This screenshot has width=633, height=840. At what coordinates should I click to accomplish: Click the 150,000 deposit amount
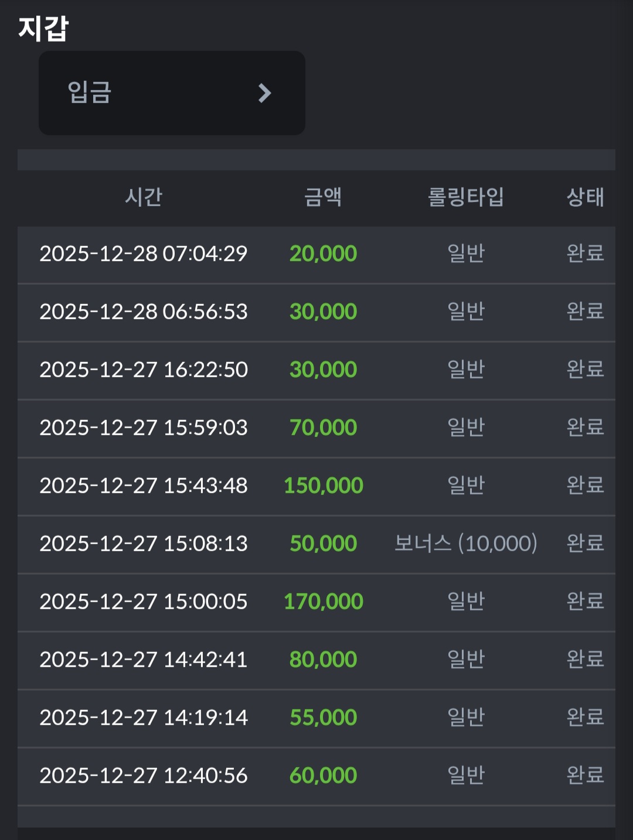(x=323, y=486)
